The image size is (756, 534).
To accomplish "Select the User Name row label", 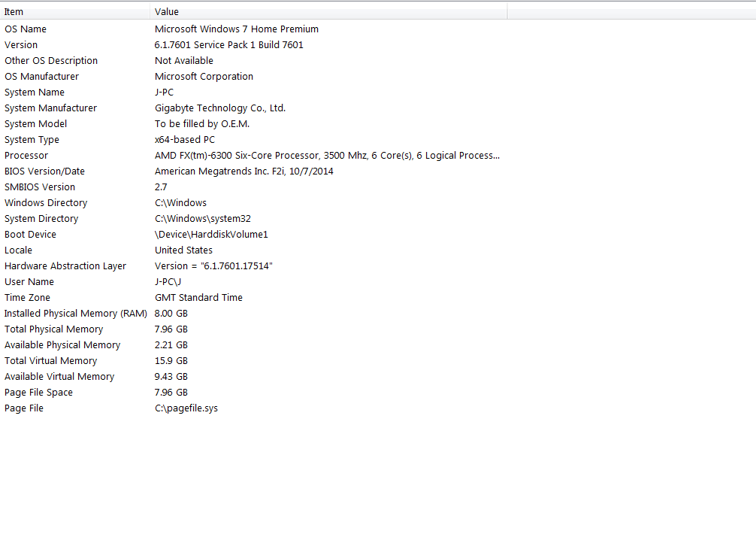I will point(29,282).
